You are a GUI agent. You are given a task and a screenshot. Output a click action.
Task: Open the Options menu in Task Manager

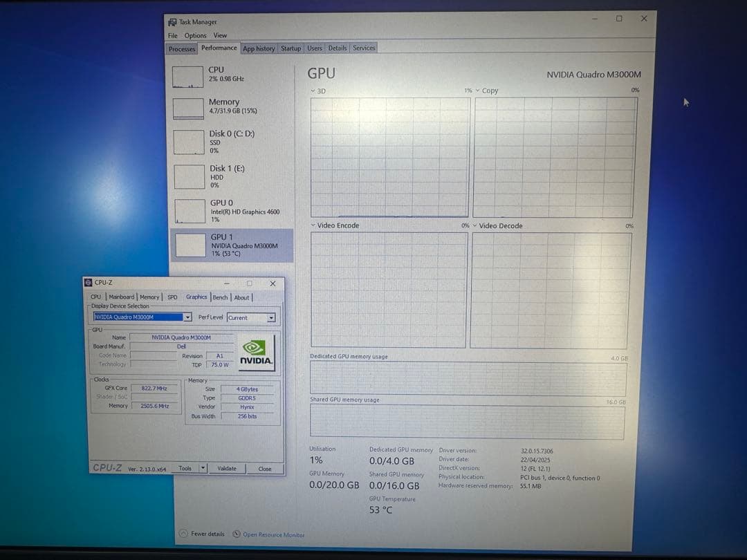tap(197, 35)
